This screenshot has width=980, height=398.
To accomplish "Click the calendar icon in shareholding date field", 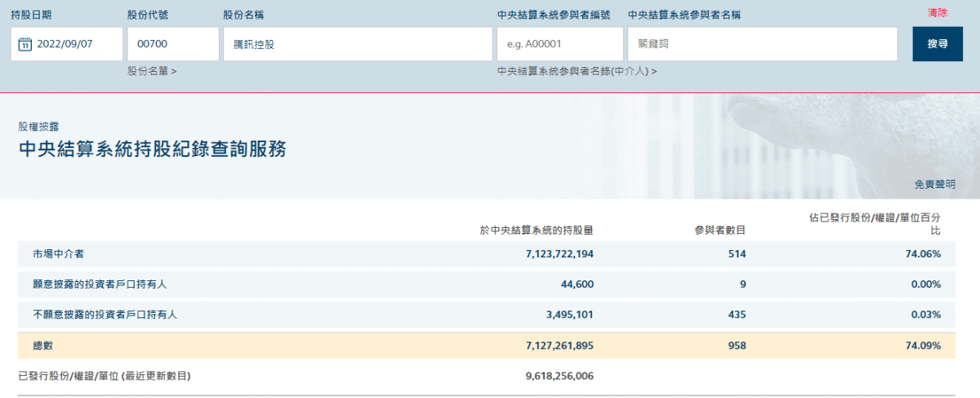I will click(x=24, y=44).
